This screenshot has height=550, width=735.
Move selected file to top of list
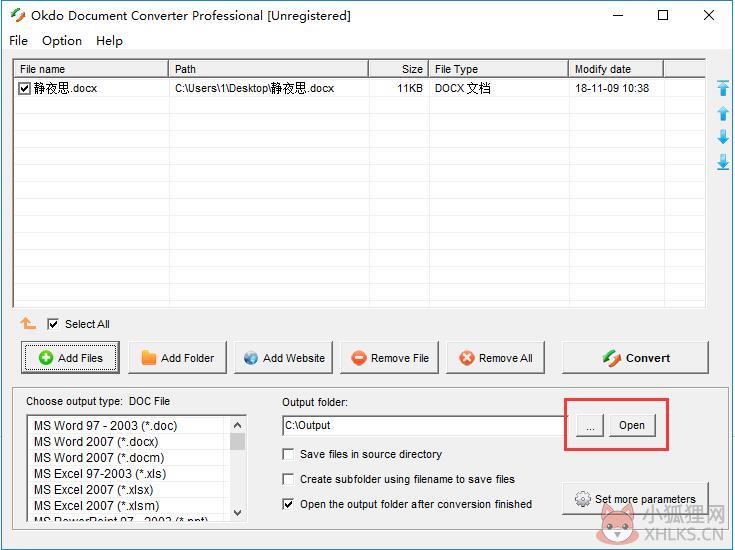(723, 88)
